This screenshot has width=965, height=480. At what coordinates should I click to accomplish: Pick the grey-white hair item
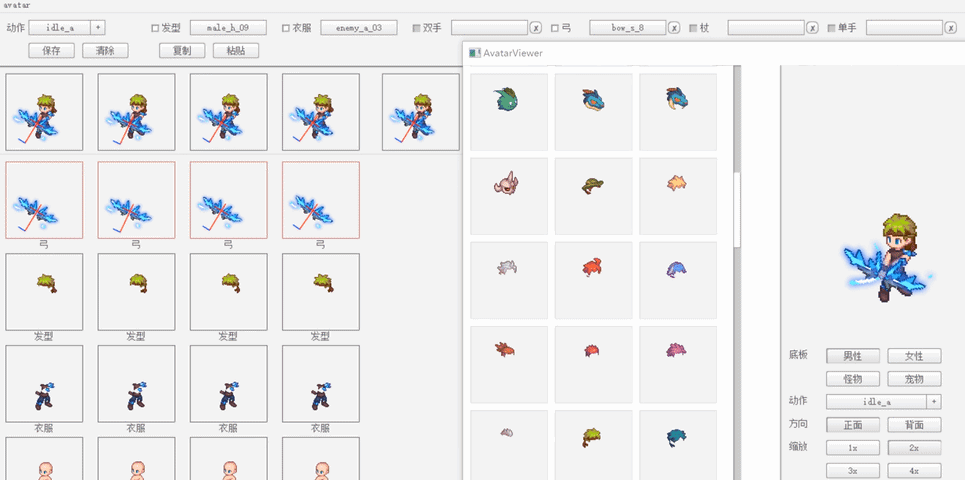pyautogui.click(x=509, y=281)
